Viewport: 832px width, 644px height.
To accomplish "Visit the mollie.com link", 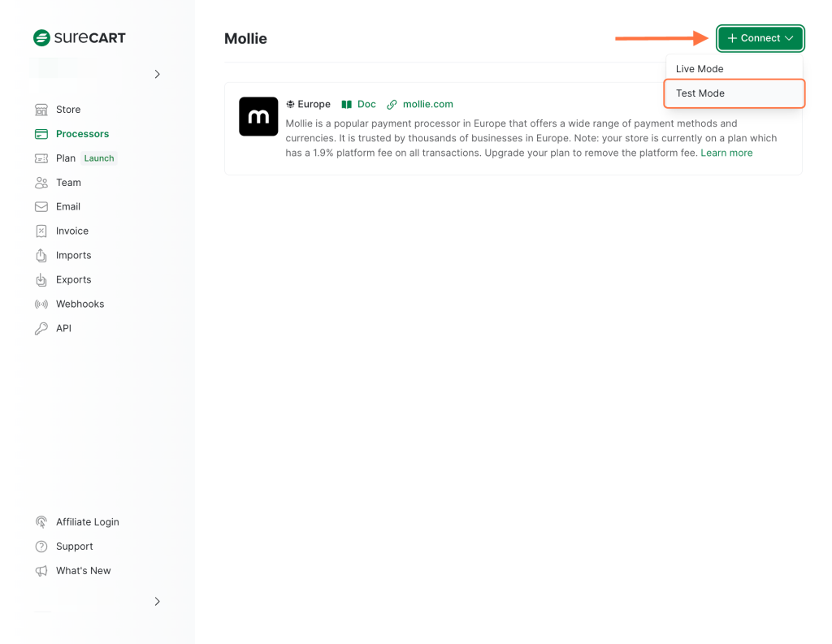I will coord(427,104).
